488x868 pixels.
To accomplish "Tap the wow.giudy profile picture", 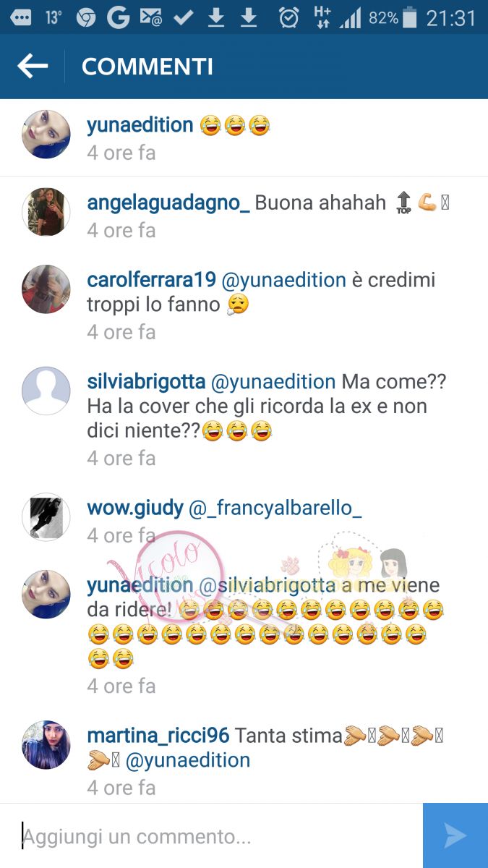I will tap(46, 517).
